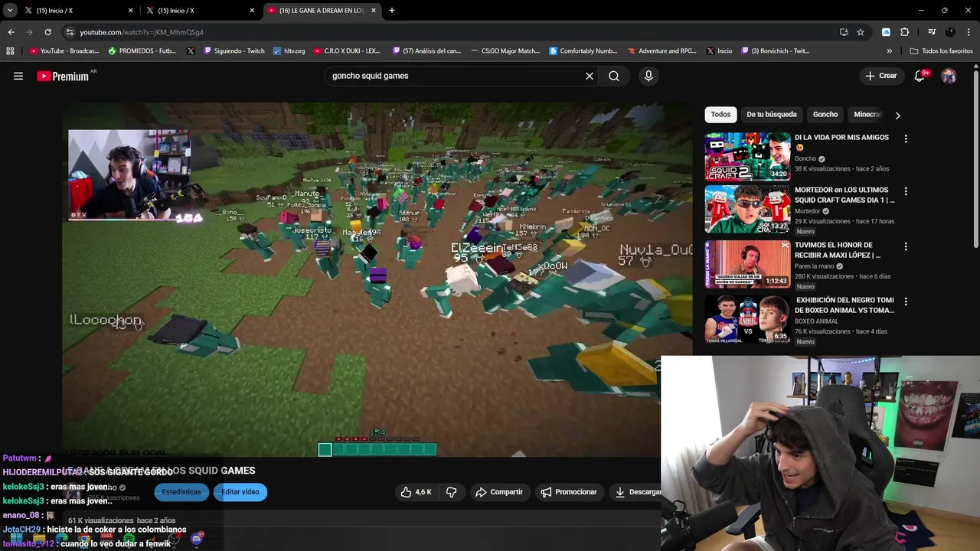The width and height of the screenshot is (980, 551).
Task: Select the Todos filter chip
Action: (x=720, y=115)
